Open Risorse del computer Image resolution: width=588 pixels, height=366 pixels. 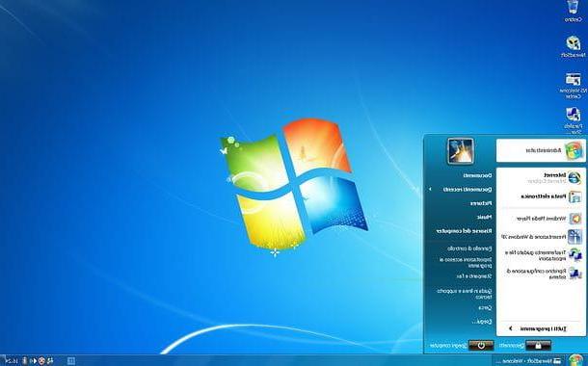[x=464, y=231]
